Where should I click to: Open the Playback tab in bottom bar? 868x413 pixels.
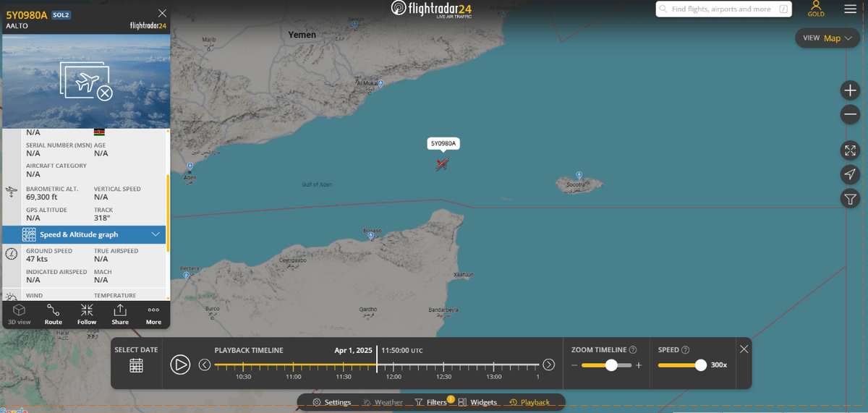pos(529,402)
